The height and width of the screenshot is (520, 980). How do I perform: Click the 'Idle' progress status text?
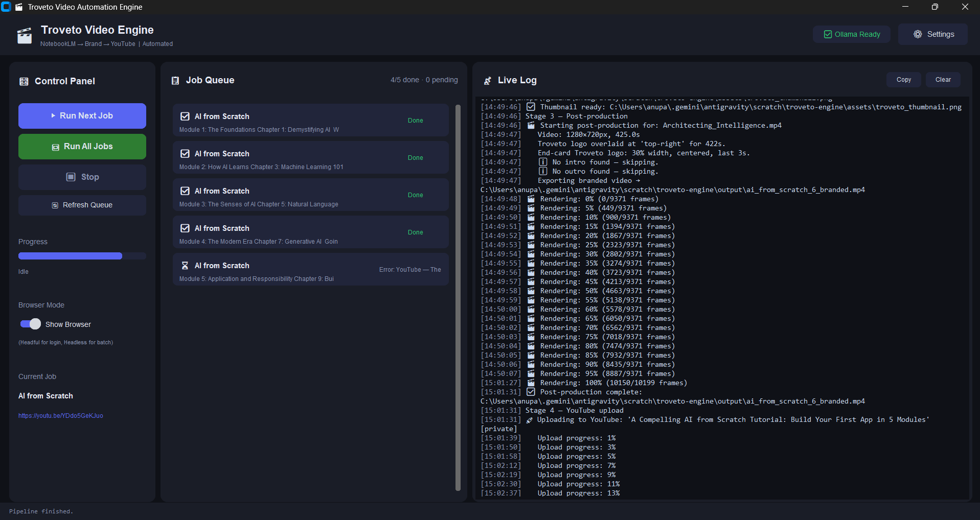[24, 272]
